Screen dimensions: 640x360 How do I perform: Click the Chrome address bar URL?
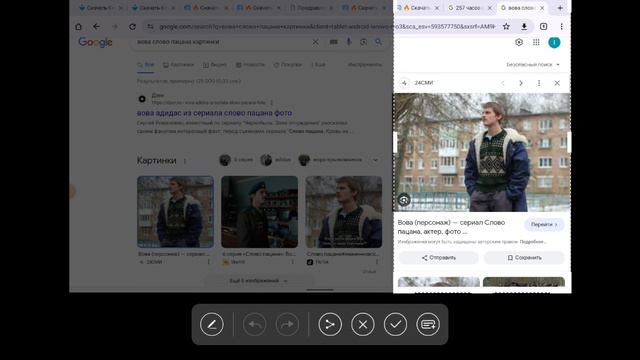(327, 27)
